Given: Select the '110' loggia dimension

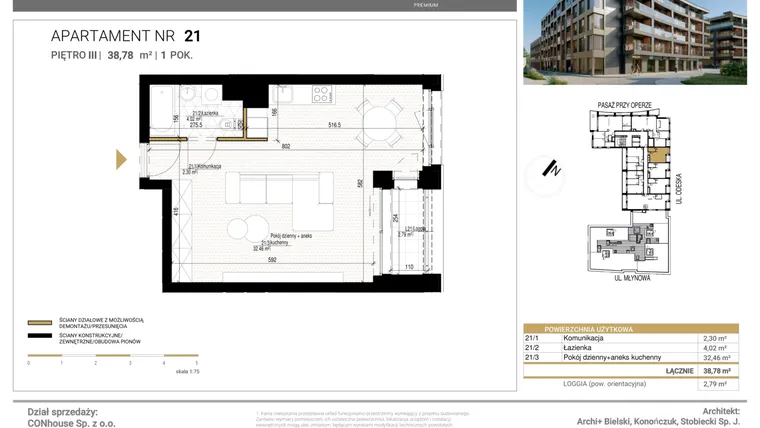Looking at the screenshot, I should tap(409, 267).
